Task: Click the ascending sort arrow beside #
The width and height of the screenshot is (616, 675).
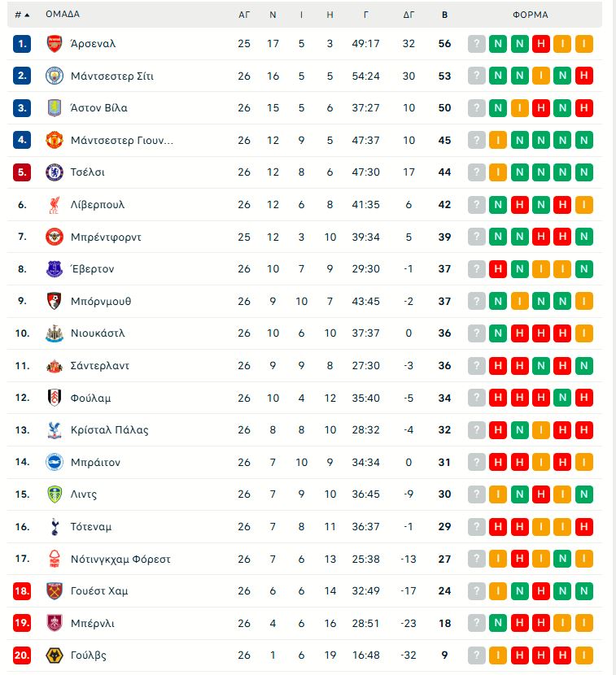Action: click(26, 15)
